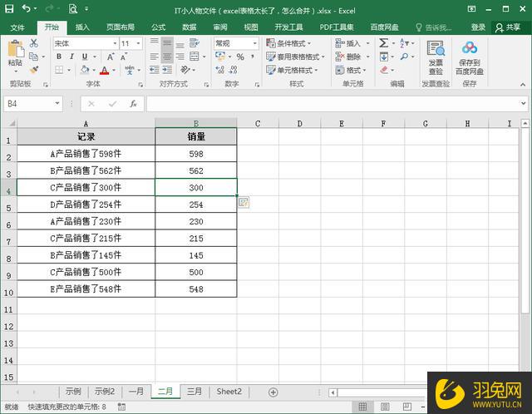This screenshot has height=414, width=532.
Task: Toggle italic formatting
Action: [x=71, y=57]
